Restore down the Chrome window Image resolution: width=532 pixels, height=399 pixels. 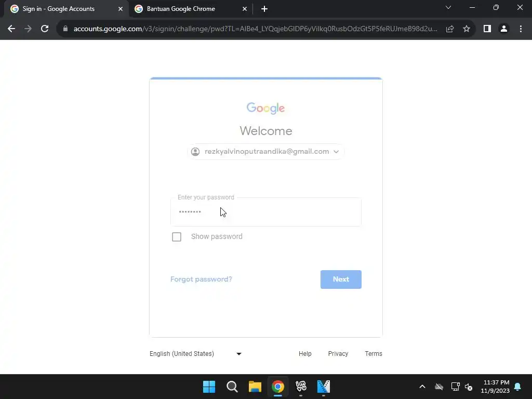(x=496, y=7)
